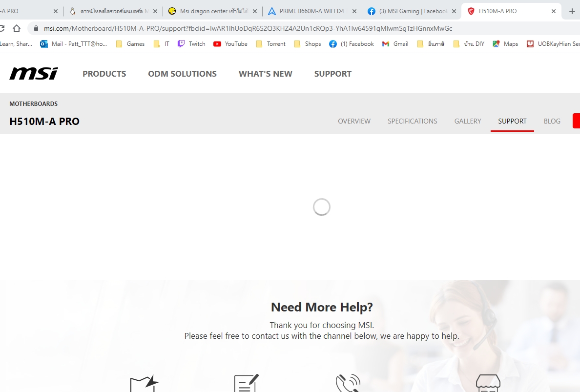Open the WHAT'S NEW menu
This screenshot has height=392, width=580.
coord(265,74)
